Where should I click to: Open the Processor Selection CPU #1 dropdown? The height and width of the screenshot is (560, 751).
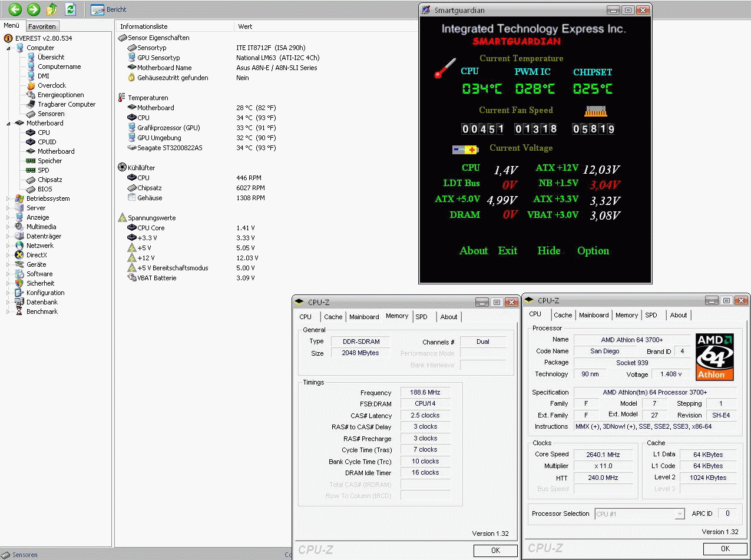coord(640,514)
